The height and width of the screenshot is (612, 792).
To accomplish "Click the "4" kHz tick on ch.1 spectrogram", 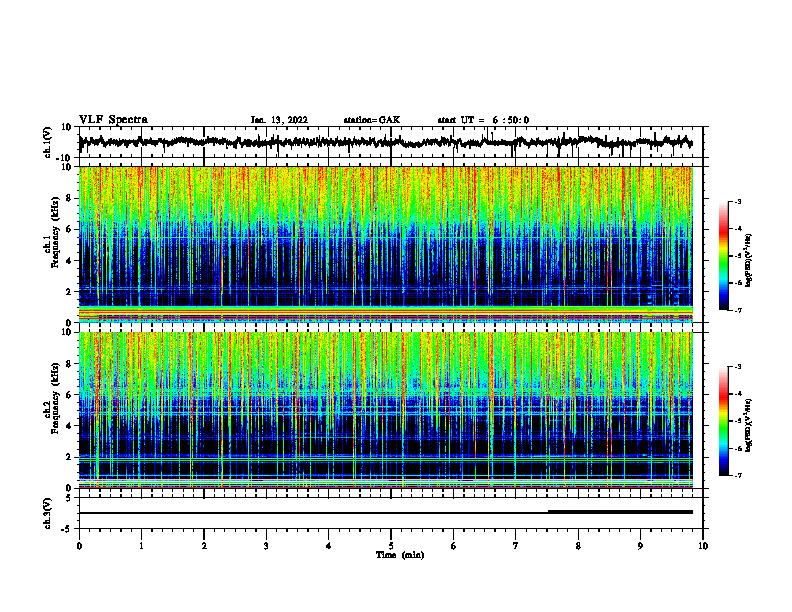I will click(71, 261).
